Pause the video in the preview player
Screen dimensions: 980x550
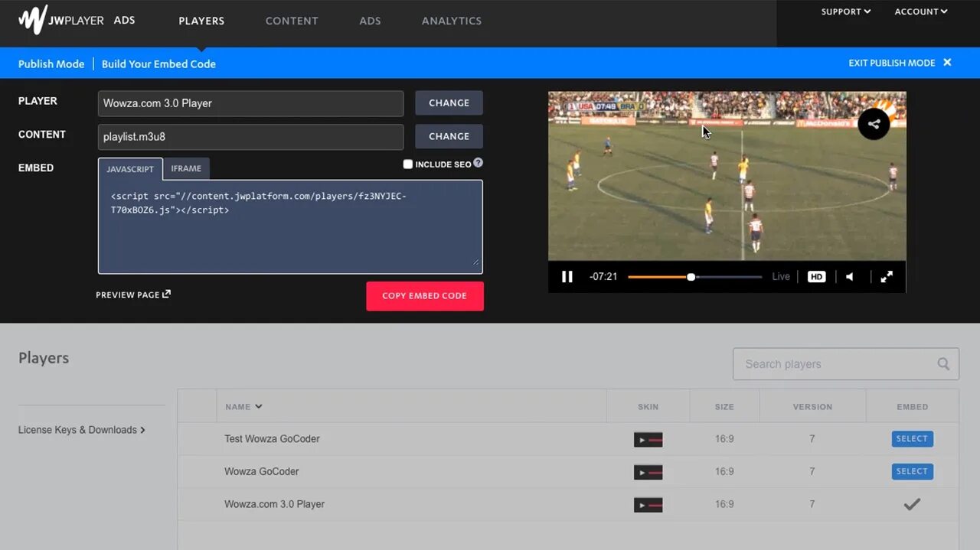pyautogui.click(x=567, y=276)
